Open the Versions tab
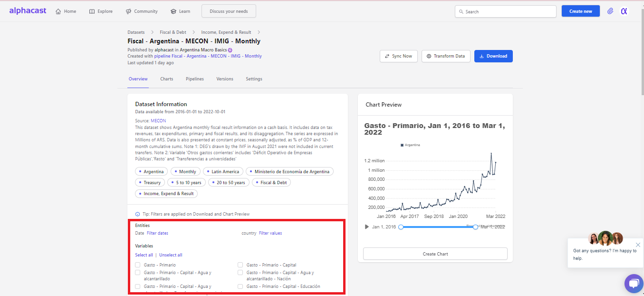Image resolution: width=644 pixels, height=296 pixels. [224, 79]
